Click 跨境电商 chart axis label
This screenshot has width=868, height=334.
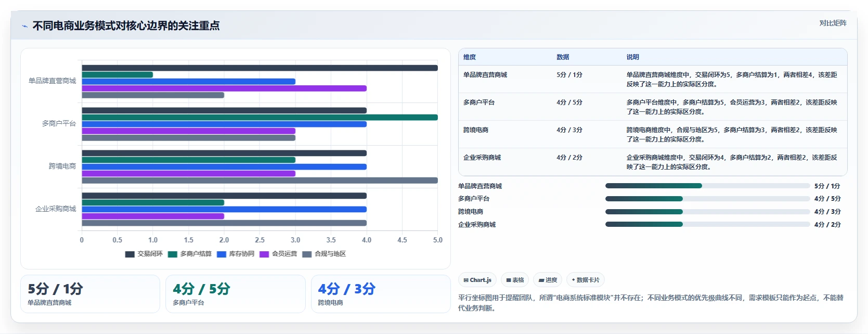[x=62, y=166]
